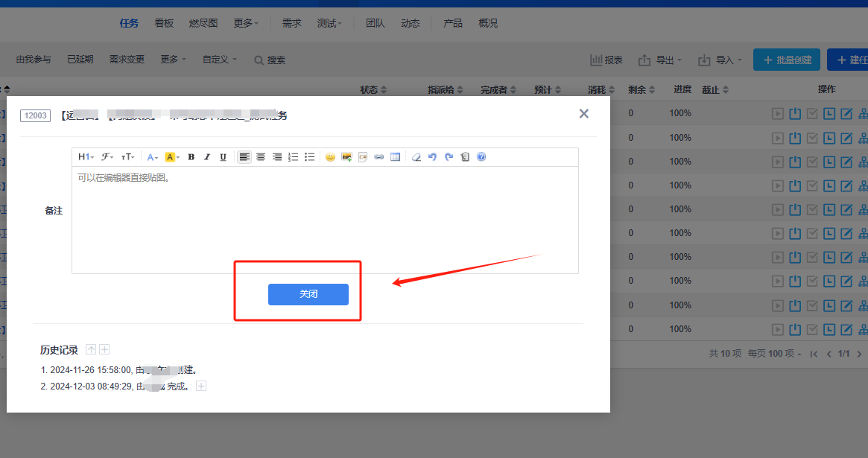Click the 批量创建 button
868x458 pixels.
(x=787, y=60)
